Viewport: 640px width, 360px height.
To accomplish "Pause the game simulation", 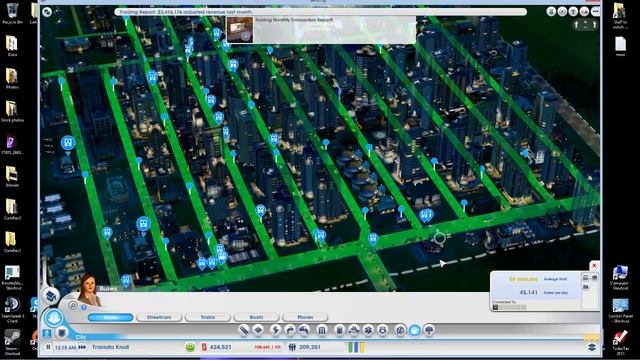I will 48,347.
